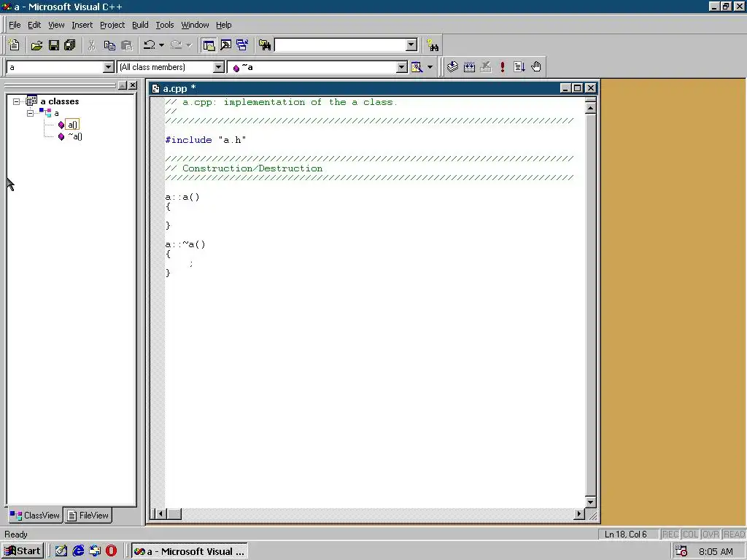Screen dimensions: 747x560
Task: Open the File menu
Action: (x=15, y=25)
